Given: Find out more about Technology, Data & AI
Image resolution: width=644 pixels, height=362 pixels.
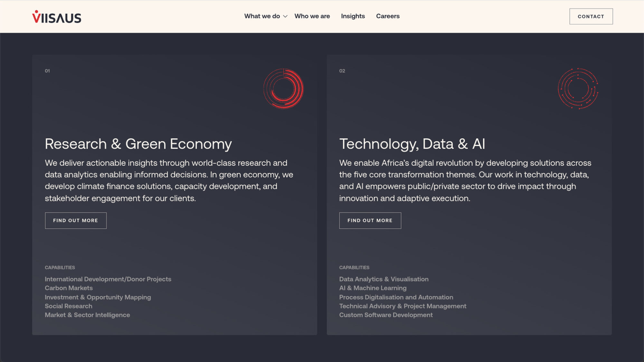Looking at the screenshot, I should click(x=370, y=220).
